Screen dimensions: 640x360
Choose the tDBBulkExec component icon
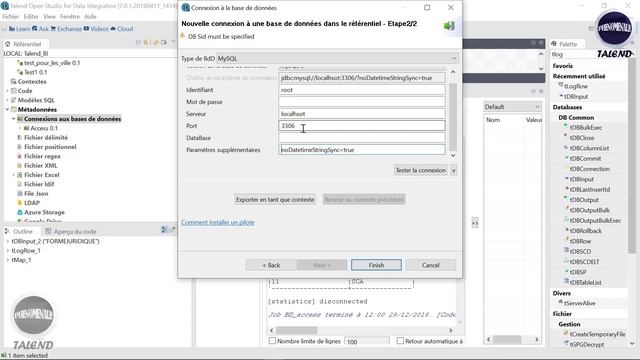tap(566, 127)
